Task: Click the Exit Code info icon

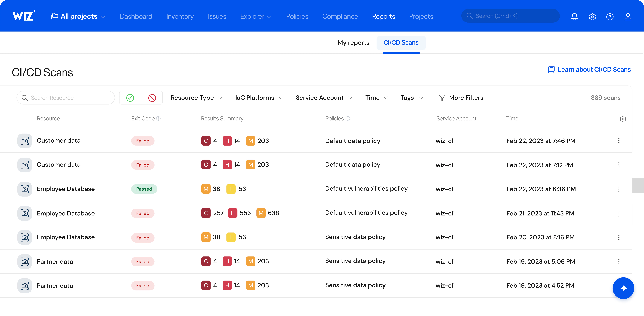Action: [x=159, y=119]
